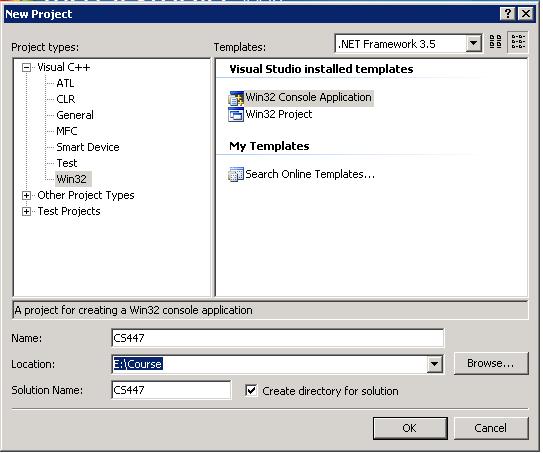543x453 pixels.
Task: Expand the Test Projects node
Action: click(26, 211)
